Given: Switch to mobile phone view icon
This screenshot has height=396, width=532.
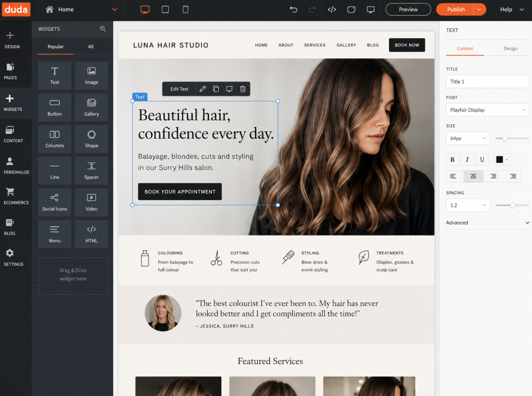Looking at the screenshot, I should [x=186, y=10].
